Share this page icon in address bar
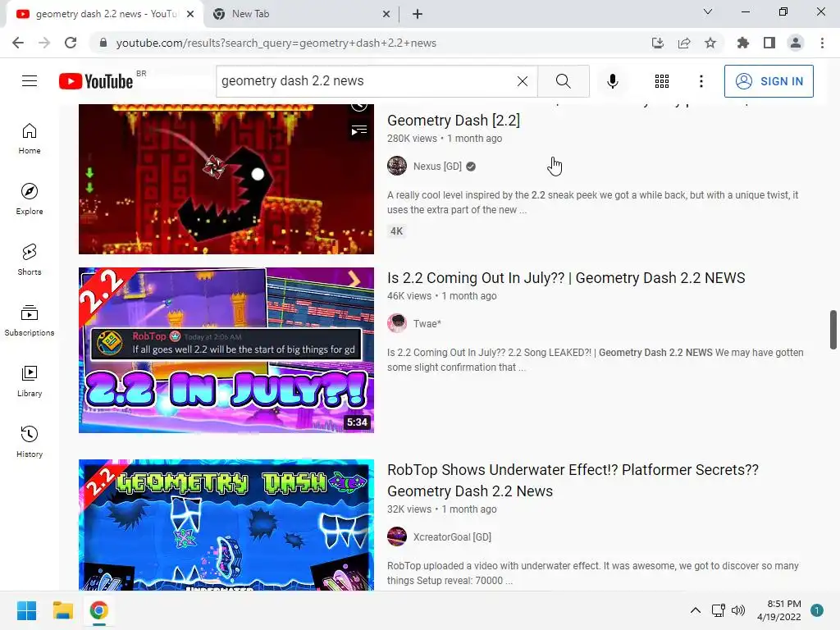Screen dimensions: 840x630 pos(684,43)
